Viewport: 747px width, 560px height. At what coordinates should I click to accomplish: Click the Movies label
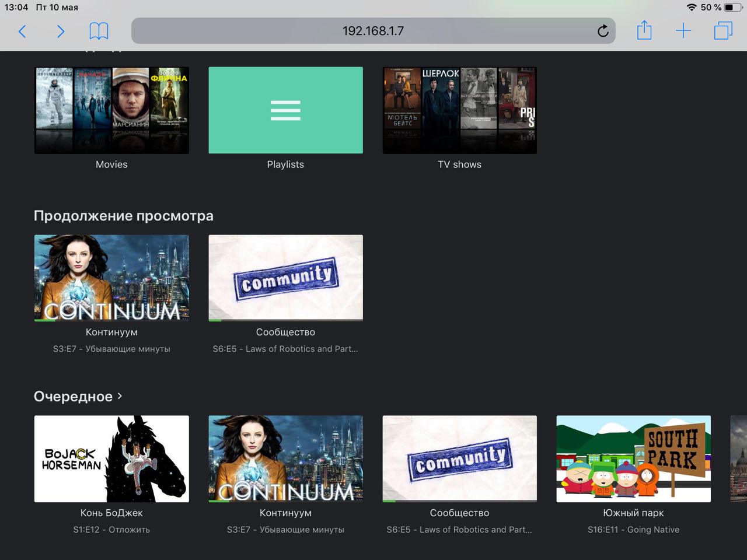tap(111, 164)
